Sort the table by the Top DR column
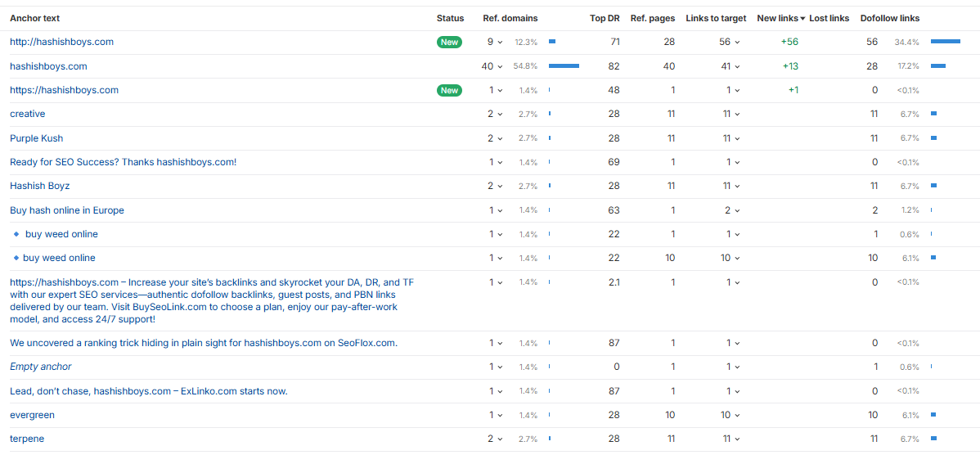 pyautogui.click(x=605, y=18)
